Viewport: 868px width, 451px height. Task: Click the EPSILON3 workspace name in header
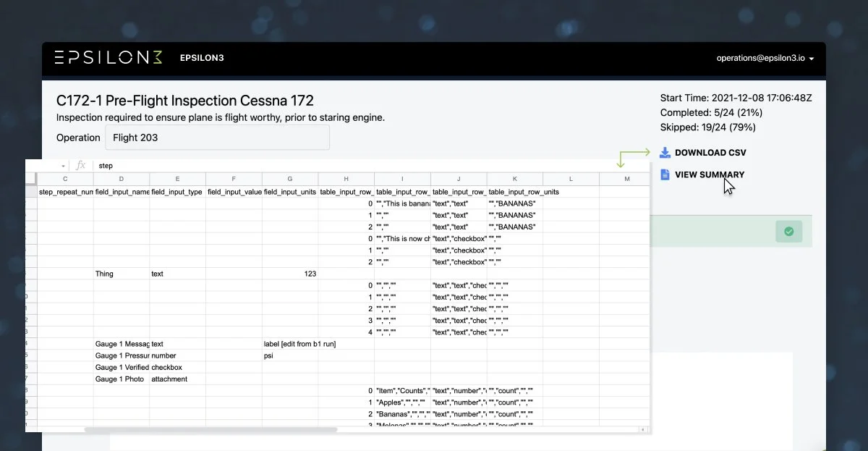tap(202, 58)
